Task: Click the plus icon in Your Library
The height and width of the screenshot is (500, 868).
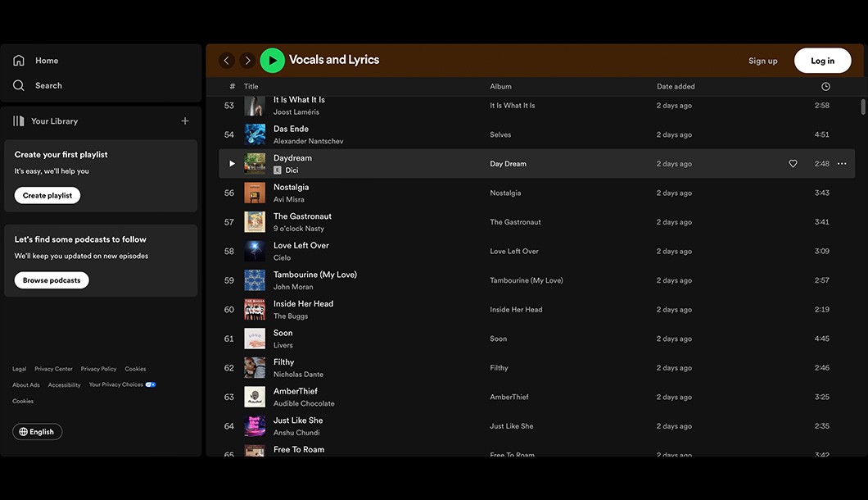Action: (x=185, y=121)
